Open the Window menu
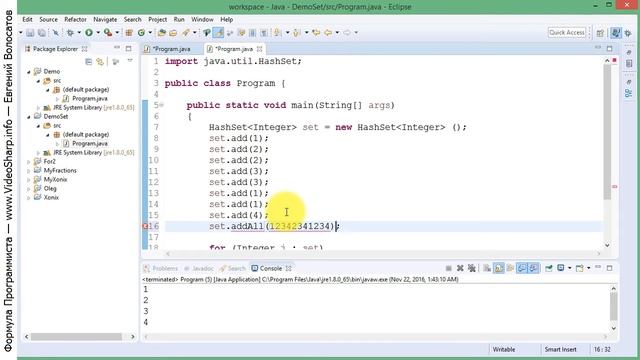The width and height of the screenshot is (640, 360). click(202, 19)
